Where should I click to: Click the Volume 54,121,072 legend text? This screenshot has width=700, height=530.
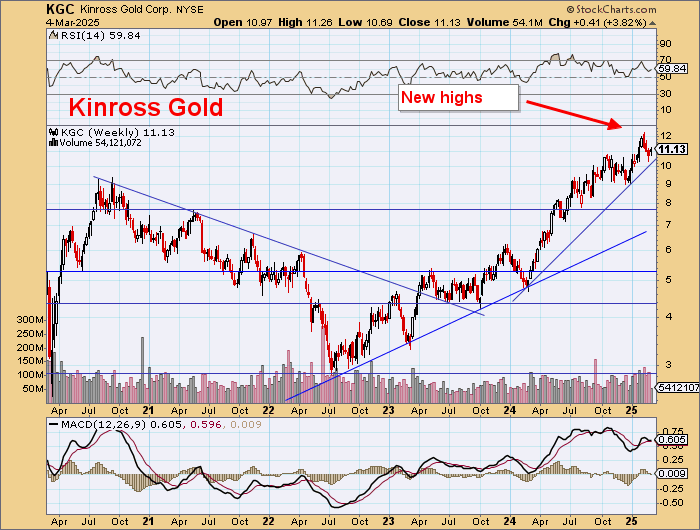point(100,143)
